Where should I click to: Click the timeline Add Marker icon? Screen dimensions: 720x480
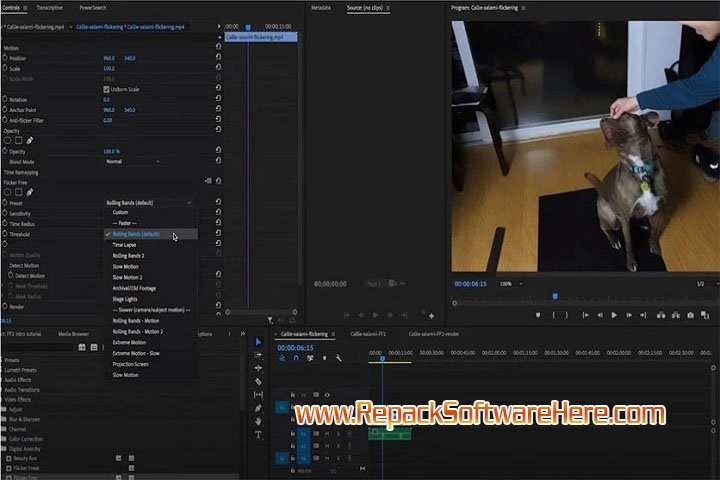(x=325, y=358)
